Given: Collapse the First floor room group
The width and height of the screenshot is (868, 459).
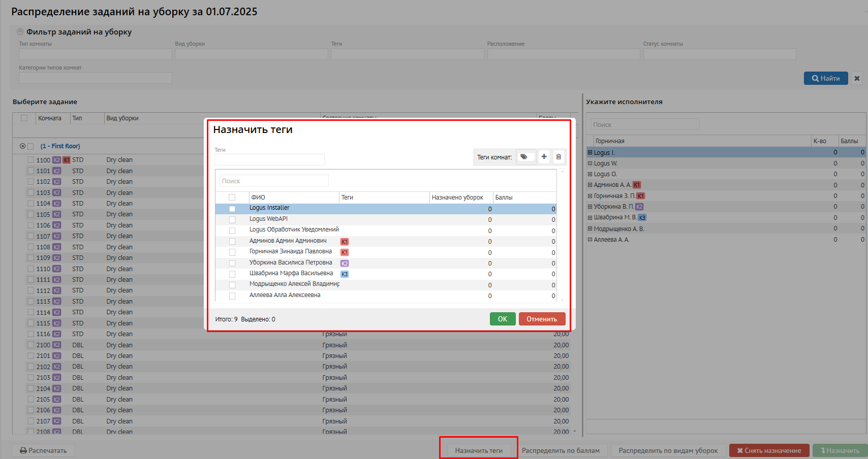Looking at the screenshot, I should 22,146.
